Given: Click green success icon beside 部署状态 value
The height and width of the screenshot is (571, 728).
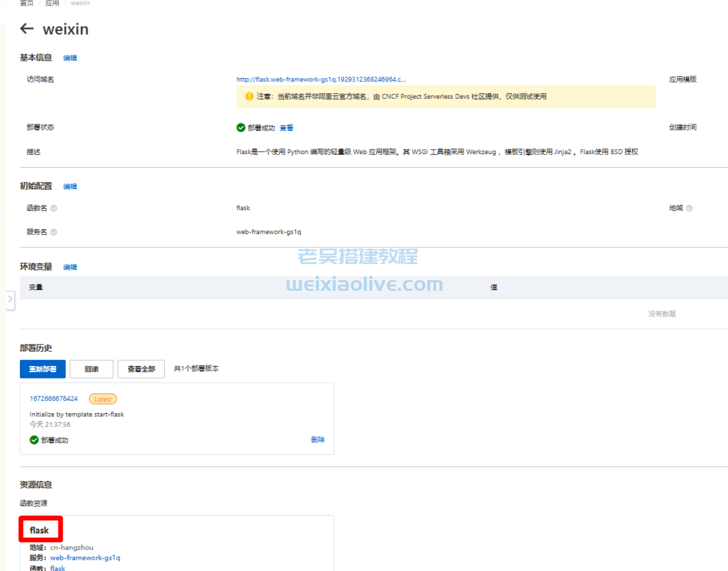Looking at the screenshot, I should click(x=241, y=127).
